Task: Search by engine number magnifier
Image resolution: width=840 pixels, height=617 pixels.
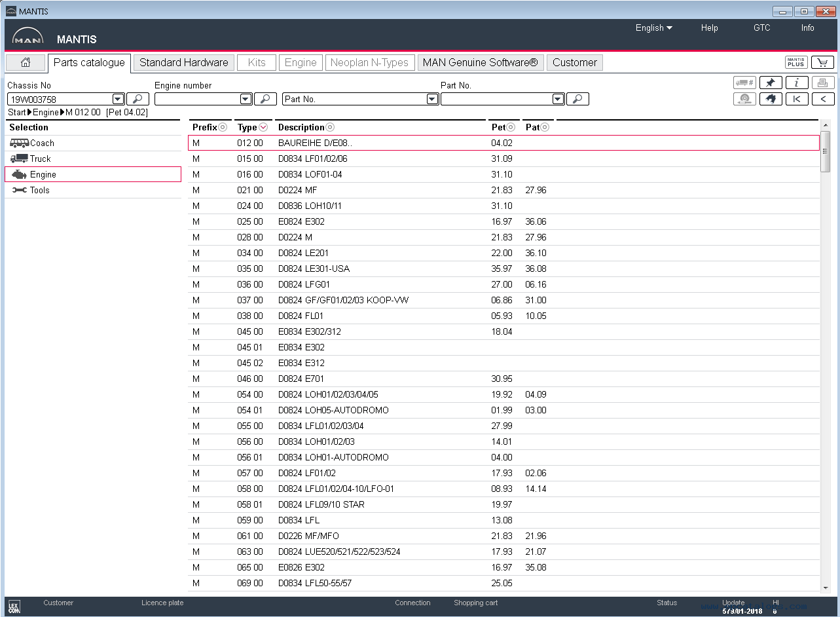Action: point(265,99)
